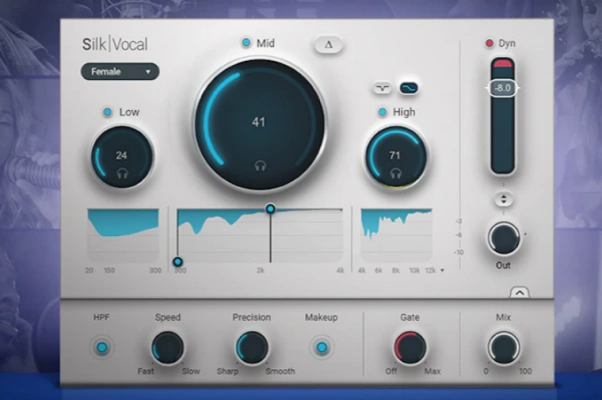The image size is (602, 400).
Task: Open the Female voice type dropdown
Action: coord(120,72)
